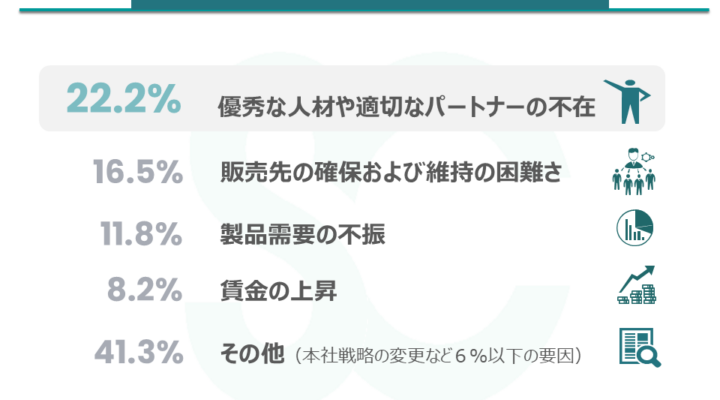Click the rising arrow coins icon
Screen dimensions: 720x400
point(636,287)
